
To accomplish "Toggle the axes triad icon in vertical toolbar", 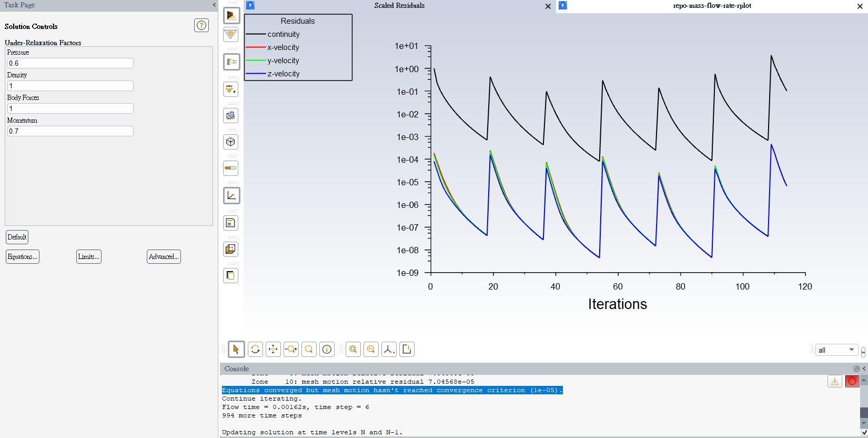I will pyautogui.click(x=231, y=195).
